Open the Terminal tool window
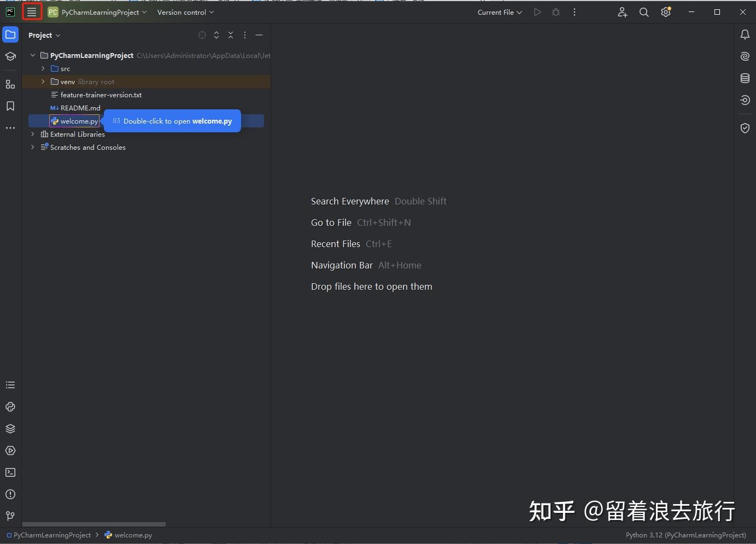The height and width of the screenshot is (544, 756). (10, 472)
